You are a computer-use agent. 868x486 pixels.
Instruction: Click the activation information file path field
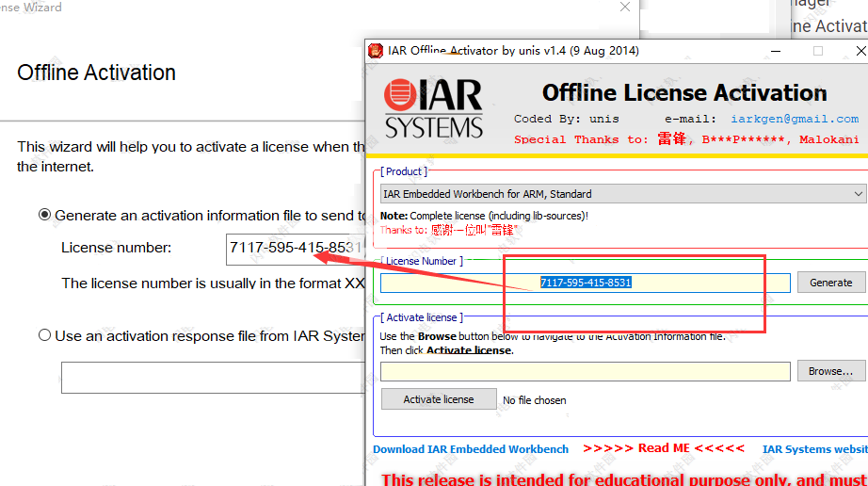586,371
